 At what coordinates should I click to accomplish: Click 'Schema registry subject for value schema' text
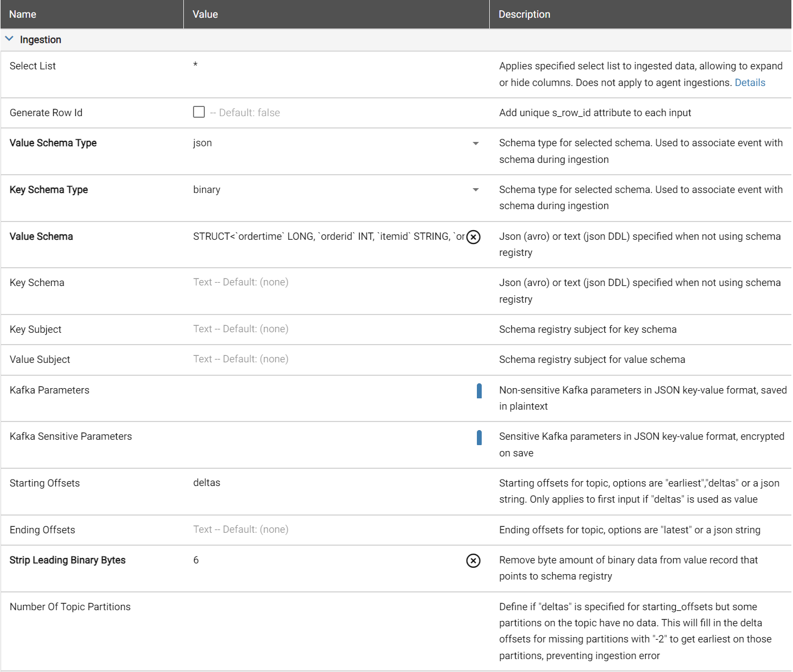coord(592,360)
